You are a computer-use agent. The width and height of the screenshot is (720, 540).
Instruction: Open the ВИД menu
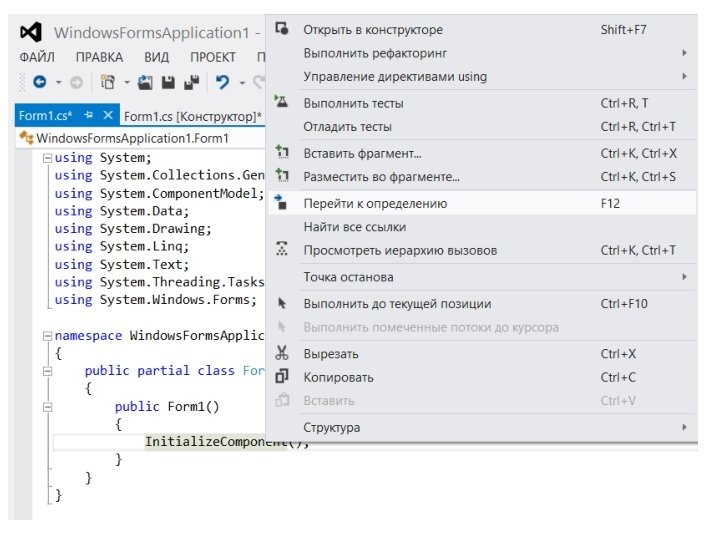(157, 57)
